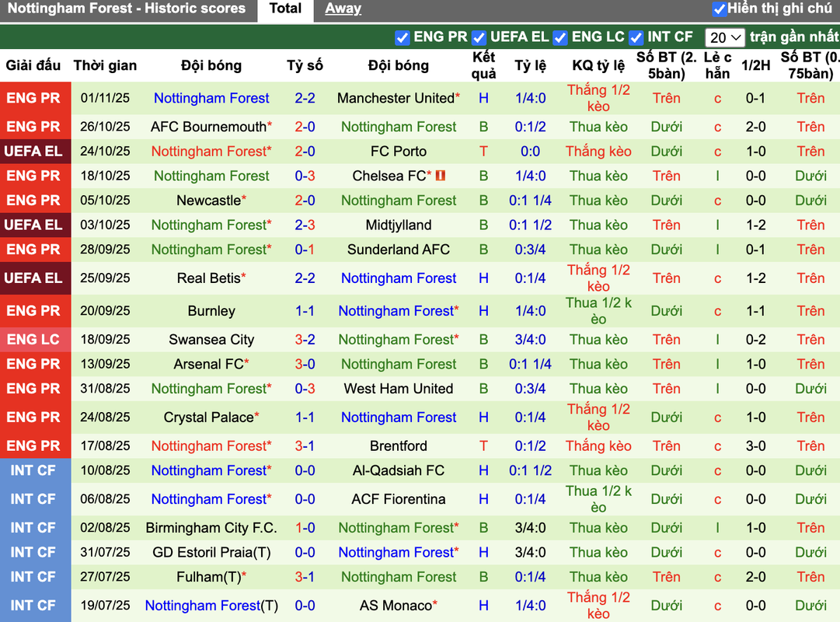Click the trận gần nhất label
This screenshot has height=622, width=840.
[x=794, y=37]
